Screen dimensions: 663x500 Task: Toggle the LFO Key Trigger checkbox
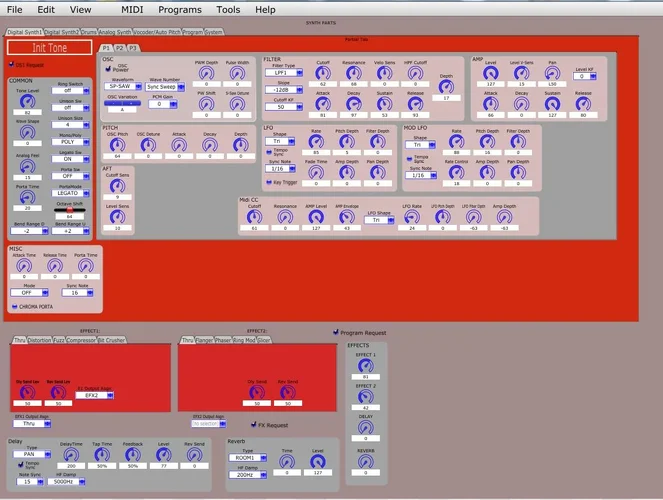tap(268, 182)
